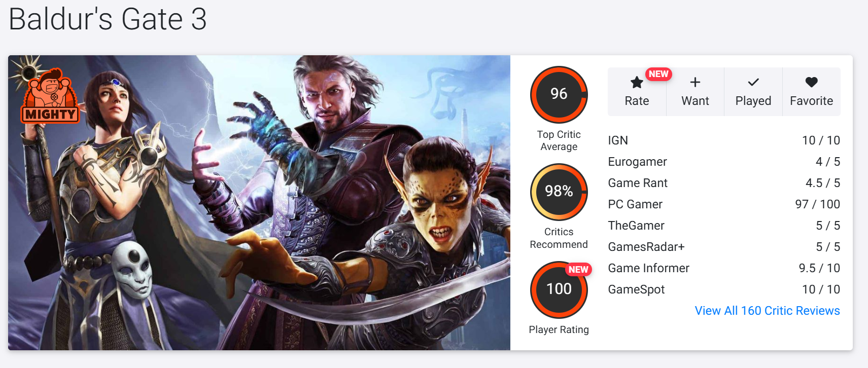The height and width of the screenshot is (368, 868).
Task: Open the Game Informer review
Action: click(724, 268)
